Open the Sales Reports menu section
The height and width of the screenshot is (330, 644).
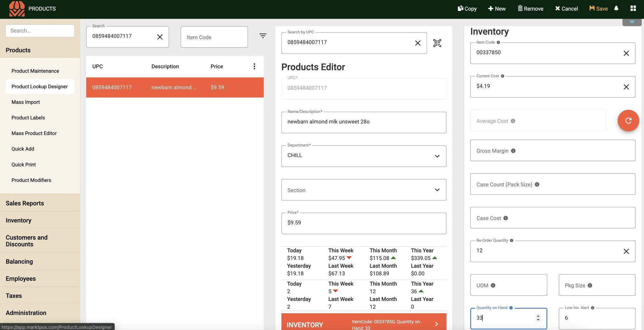(25, 203)
